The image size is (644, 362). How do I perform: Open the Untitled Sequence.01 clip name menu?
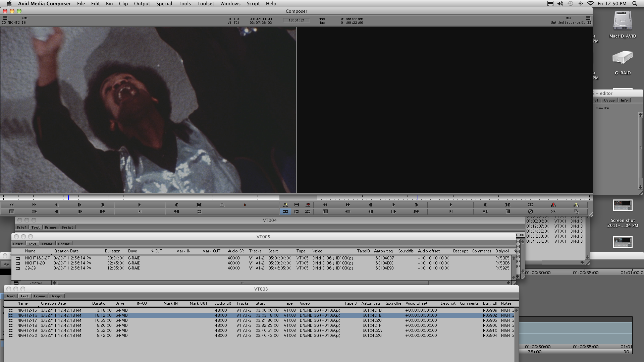(x=568, y=23)
